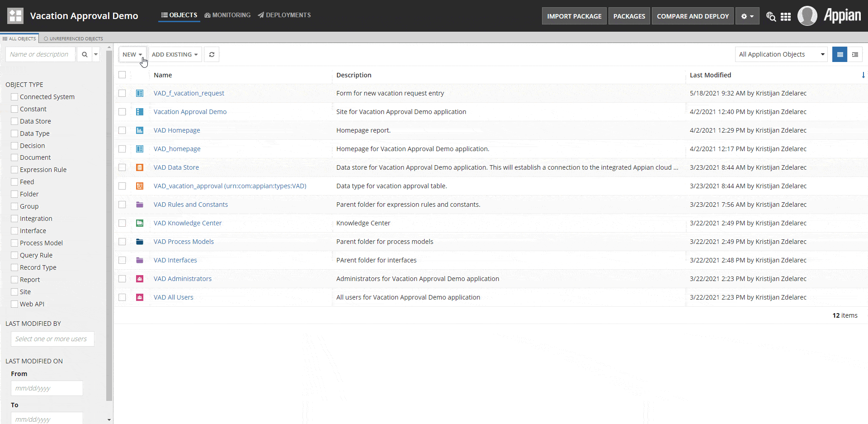This screenshot has height=424, width=868.
Task: Switch to ALL OBJECTS subtab
Action: coord(19,38)
